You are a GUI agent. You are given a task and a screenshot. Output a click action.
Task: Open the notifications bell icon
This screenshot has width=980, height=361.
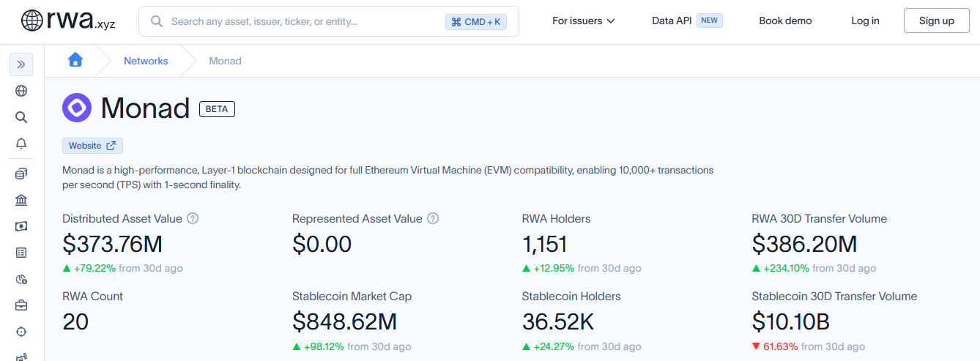pyautogui.click(x=21, y=144)
